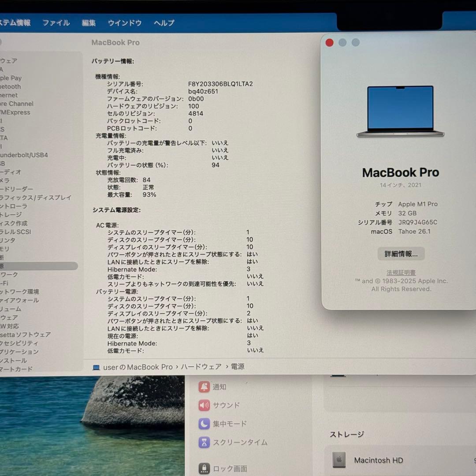Image resolution: width=476 pixels, height=476 pixels.
Task: Click the バッテリー情報 heading
Action: click(113, 61)
